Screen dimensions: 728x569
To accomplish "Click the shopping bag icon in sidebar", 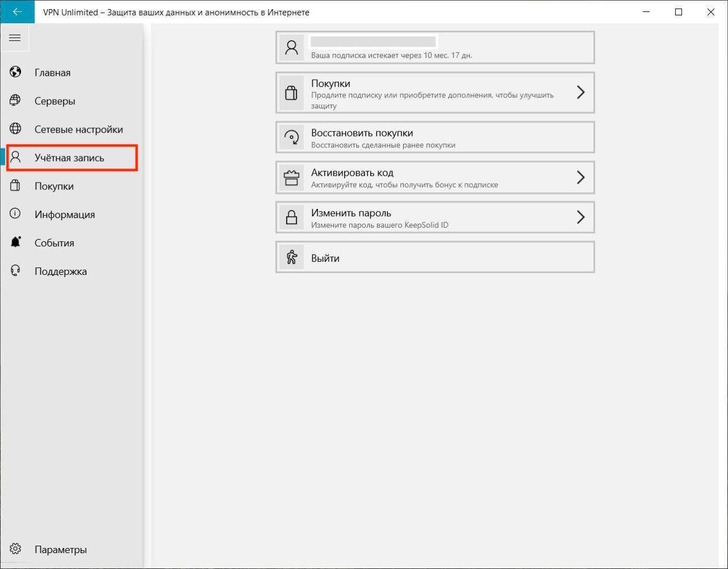I will click(15, 186).
